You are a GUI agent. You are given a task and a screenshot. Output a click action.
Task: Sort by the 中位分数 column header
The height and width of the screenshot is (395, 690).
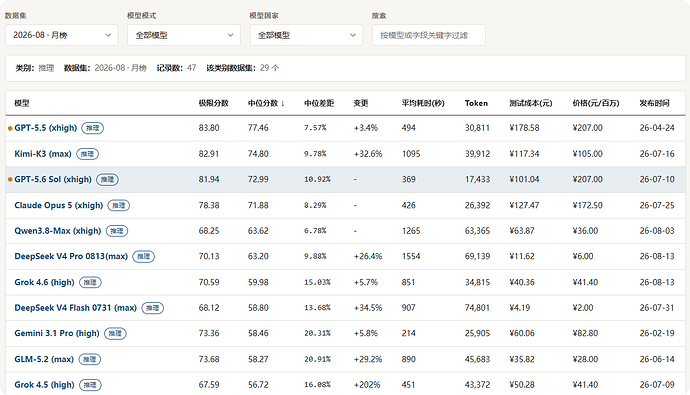266,103
